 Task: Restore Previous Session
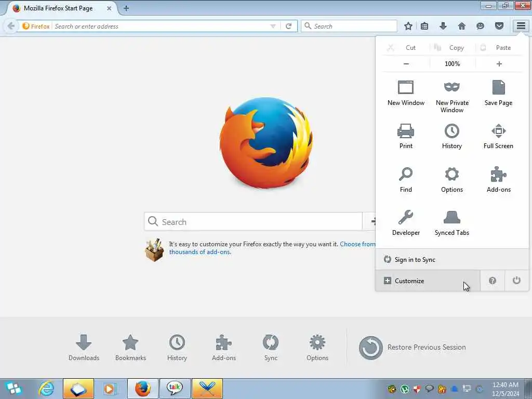tap(413, 348)
